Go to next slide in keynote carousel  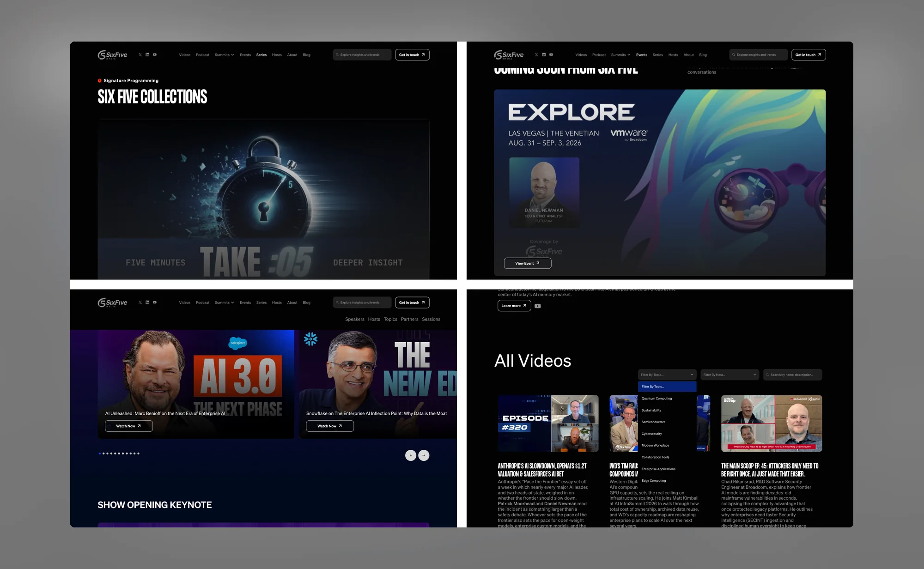(x=424, y=455)
